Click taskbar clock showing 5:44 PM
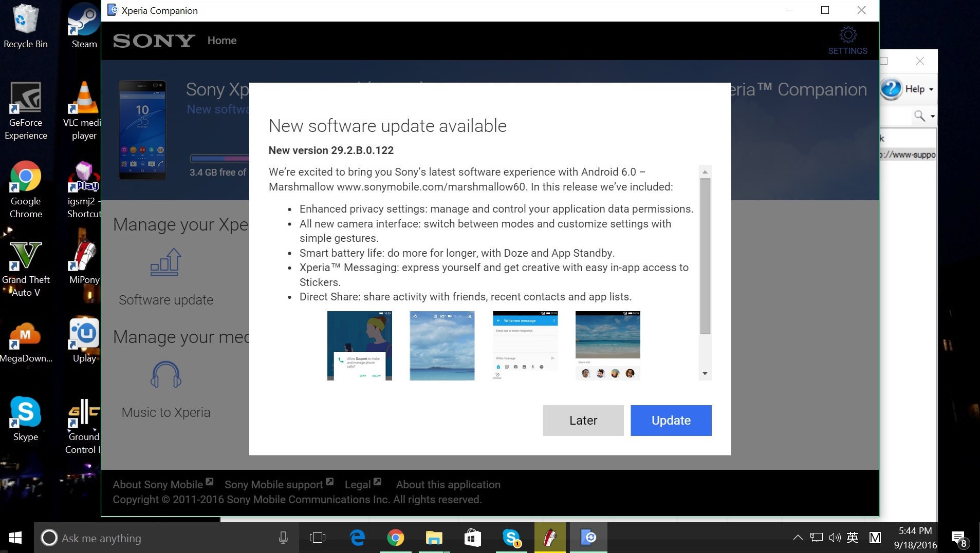Viewport: 980px width, 553px height. coord(915,538)
